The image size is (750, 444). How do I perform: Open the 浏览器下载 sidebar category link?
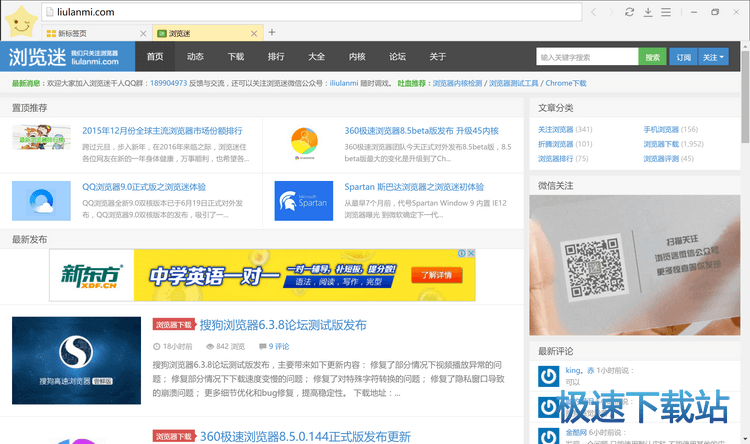661,144
